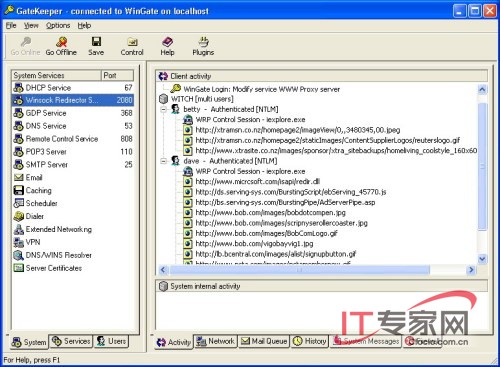The width and height of the screenshot is (500, 367).
Task: Click the horizontal scroll left arrow
Action: 163,270
